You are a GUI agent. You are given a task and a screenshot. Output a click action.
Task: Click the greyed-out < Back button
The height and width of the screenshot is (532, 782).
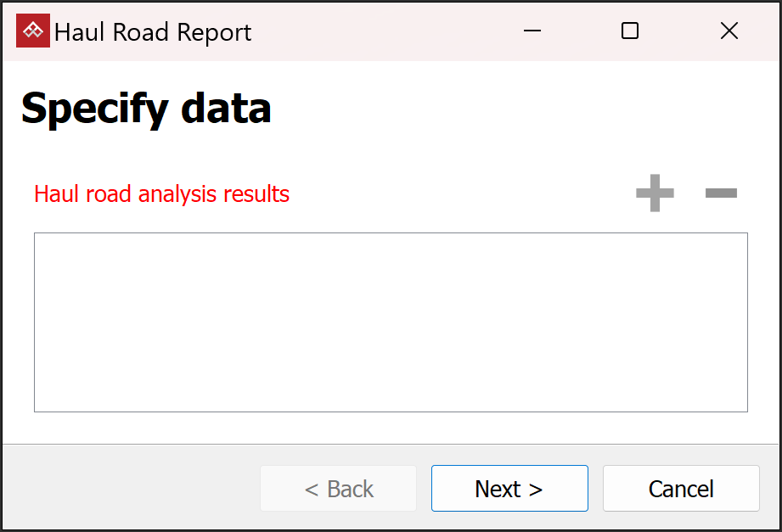[x=338, y=489]
